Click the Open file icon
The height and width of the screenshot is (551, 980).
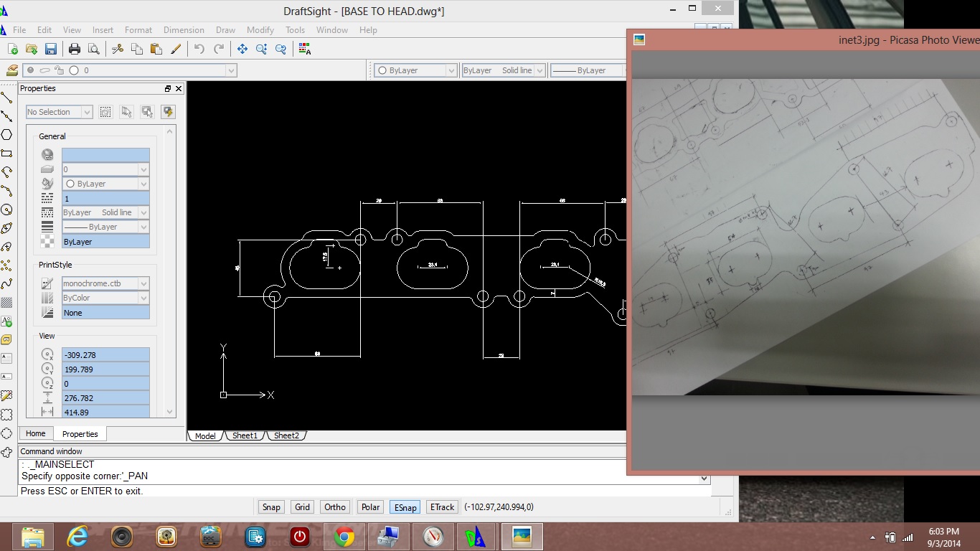(x=32, y=49)
